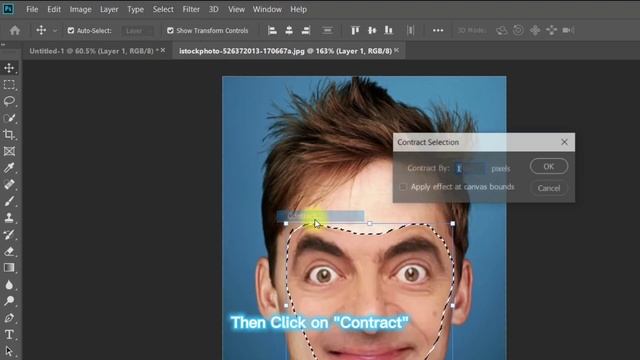The width and height of the screenshot is (640, 360).
Task: Select the Move tool in left toolbar
Action: point(9,68)
